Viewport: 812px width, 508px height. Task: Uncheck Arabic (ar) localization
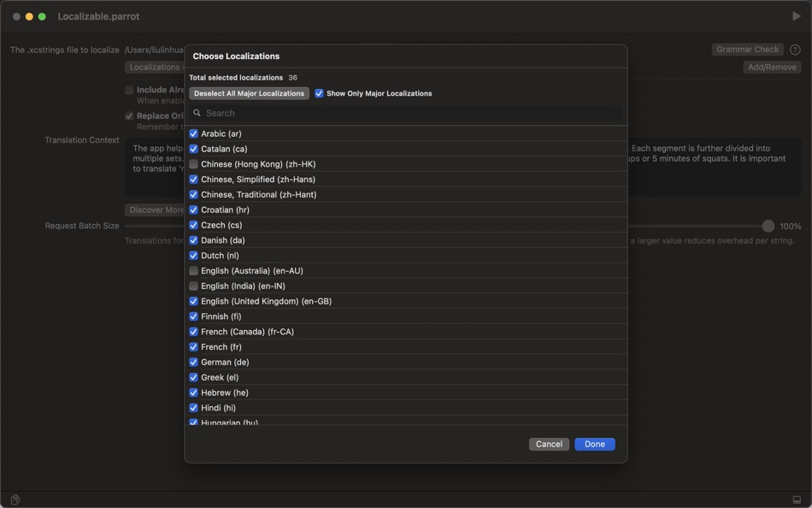point(193,133)
